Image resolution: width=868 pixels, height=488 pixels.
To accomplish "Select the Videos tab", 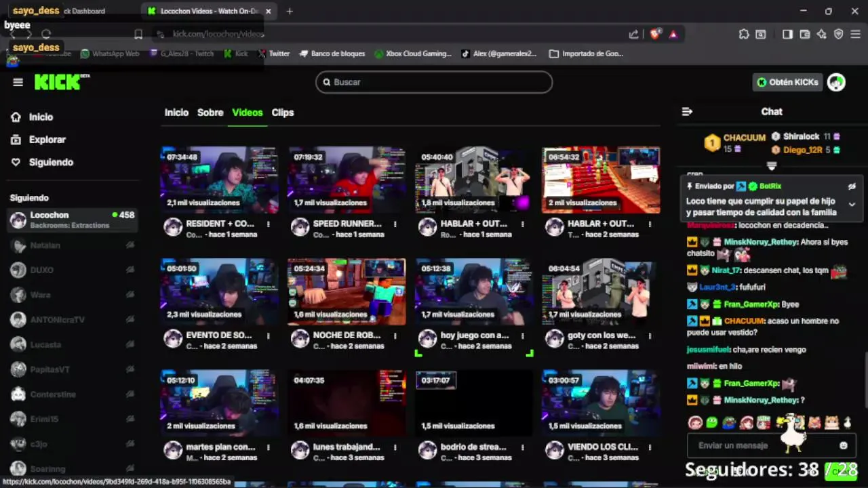I will [248, 113].
